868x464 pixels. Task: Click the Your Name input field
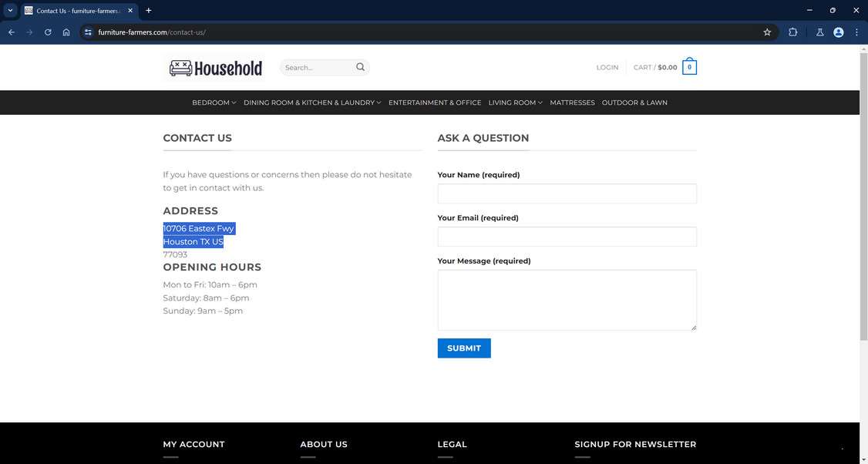[x=567, y=193]
